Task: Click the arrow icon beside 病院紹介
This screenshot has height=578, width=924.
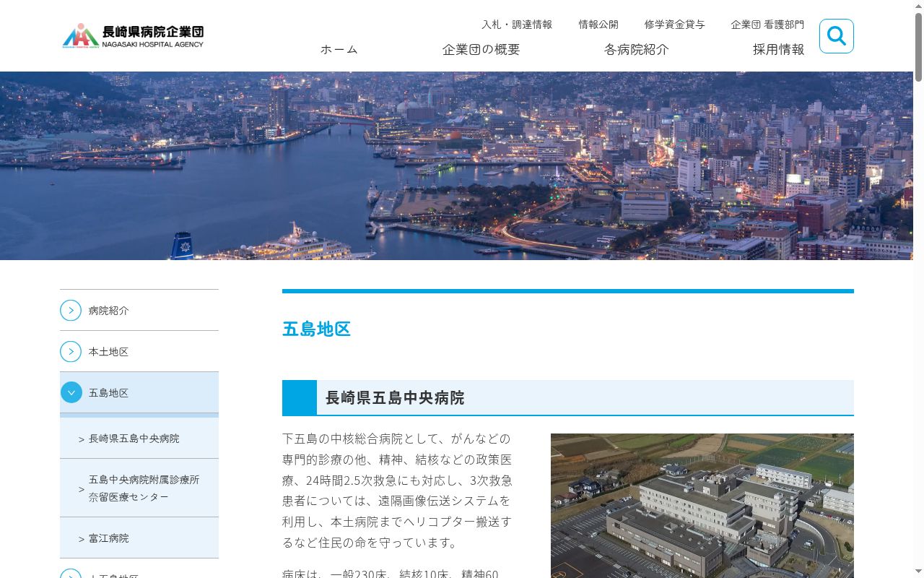Action: 71,311
